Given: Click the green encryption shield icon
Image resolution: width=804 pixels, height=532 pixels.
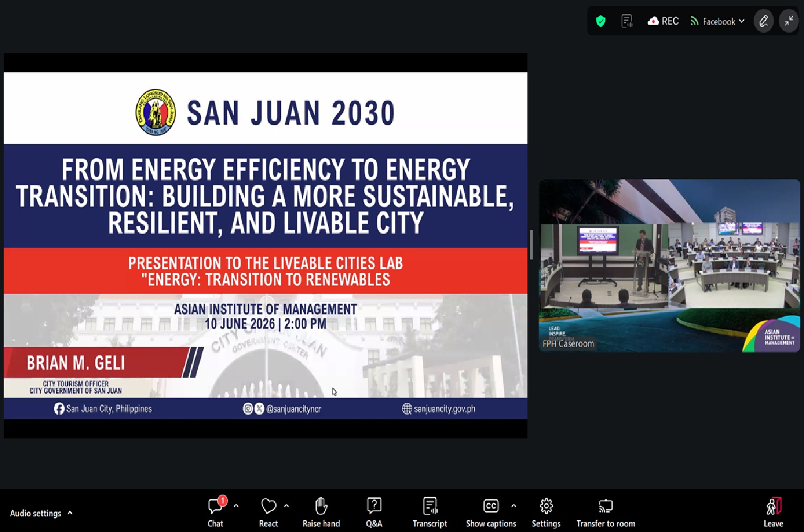Looking at the screenshot, I should 600,21.
